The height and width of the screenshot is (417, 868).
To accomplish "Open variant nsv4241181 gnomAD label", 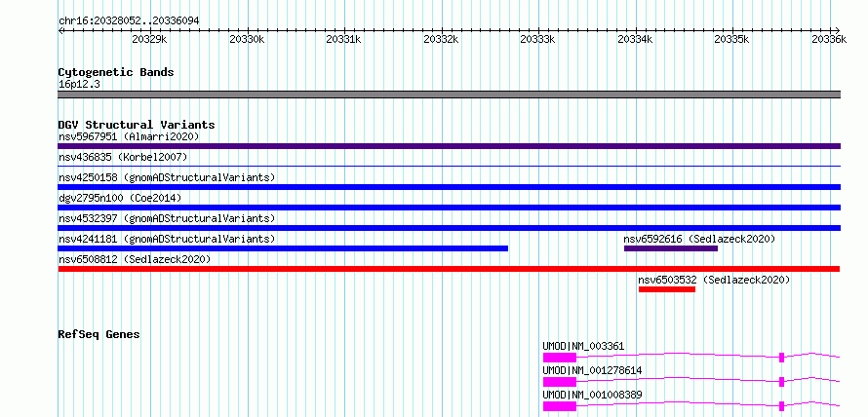I will (x=167, y=239).
